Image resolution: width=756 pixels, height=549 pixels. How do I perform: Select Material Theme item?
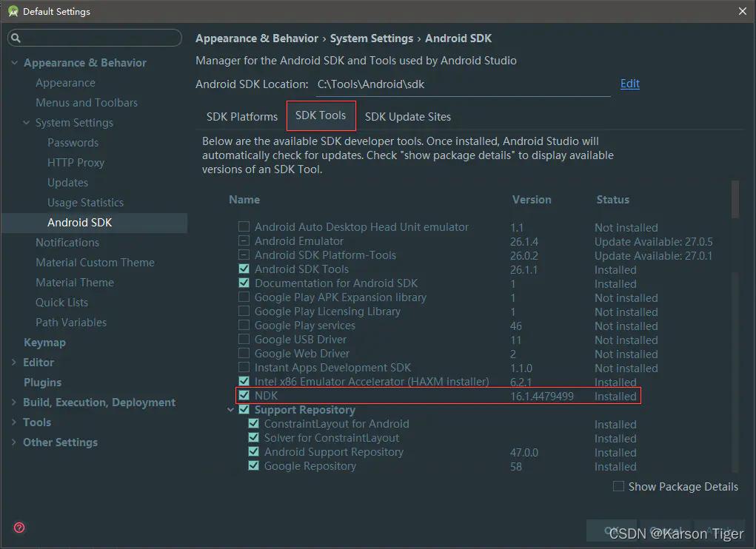click(75, 283)
